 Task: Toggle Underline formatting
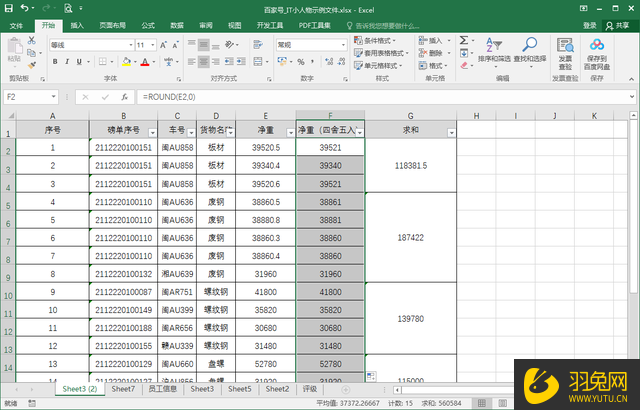tap(79, 62)
